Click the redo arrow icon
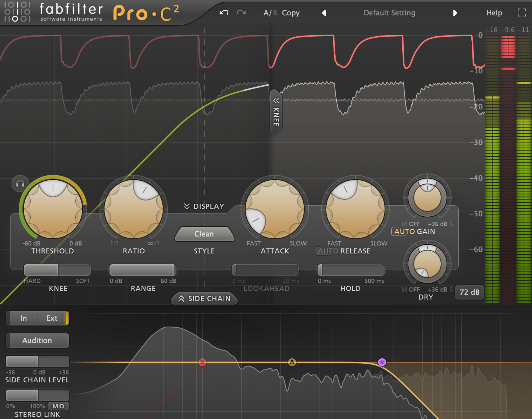532x419 pixels. point(241,12)
